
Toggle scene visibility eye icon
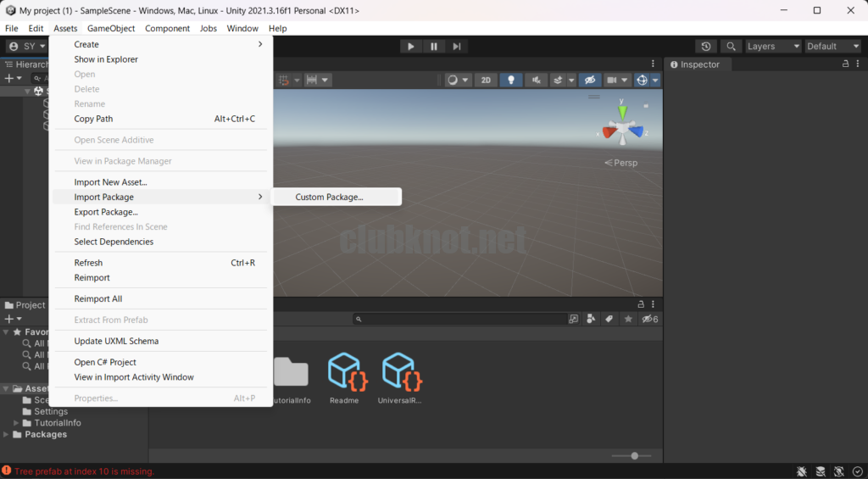pos(590,80)
